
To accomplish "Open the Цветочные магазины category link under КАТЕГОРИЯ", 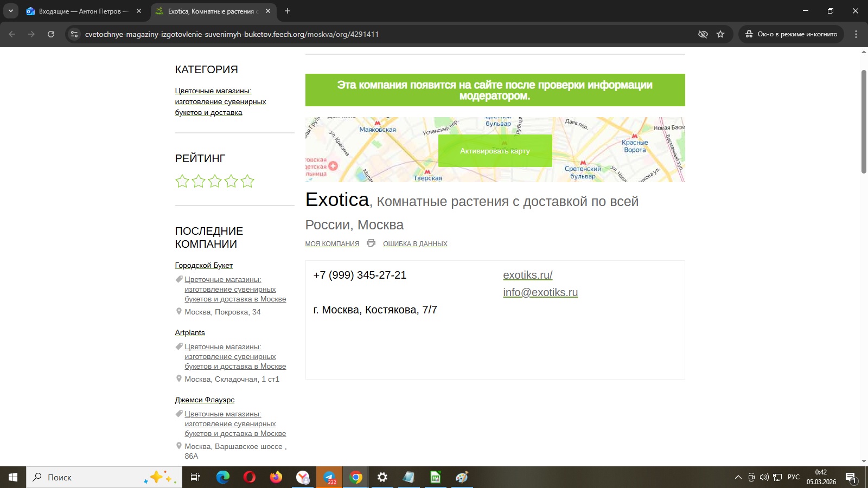I will 221,102.
